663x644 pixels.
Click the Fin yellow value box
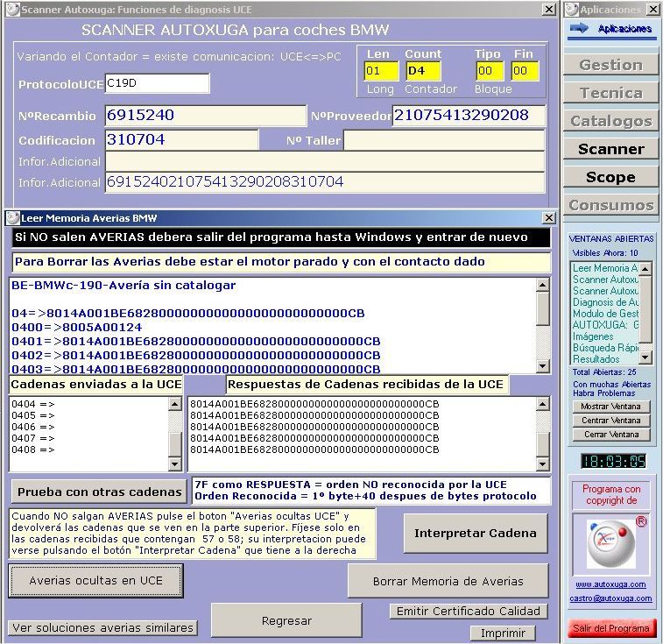pyautogui.click(x=525, y=71)
